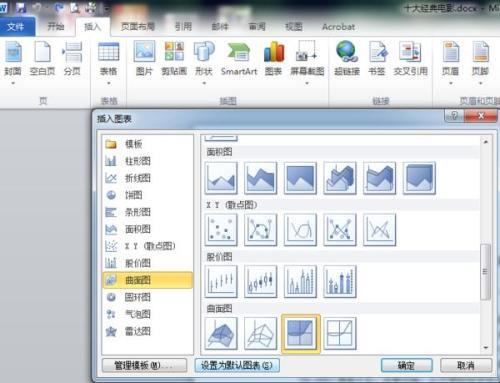Choose 圆环图 in chart category list
Screen dimensions: 500x383
pyautogui.click(x=148, y=297)
